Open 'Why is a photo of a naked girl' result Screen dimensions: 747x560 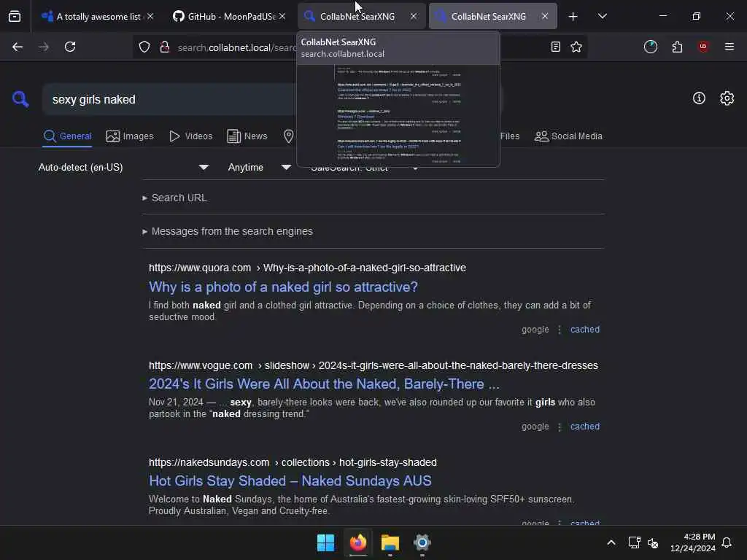tap(283, 287)
